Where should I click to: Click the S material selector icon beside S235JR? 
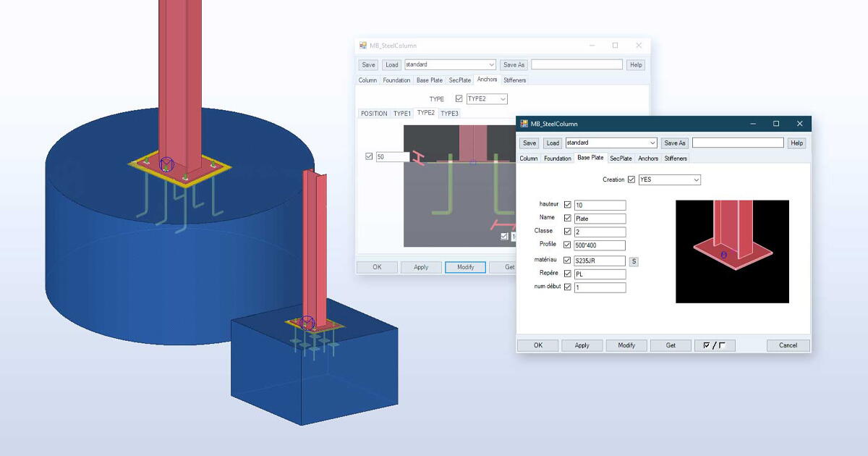pos(634,260)
